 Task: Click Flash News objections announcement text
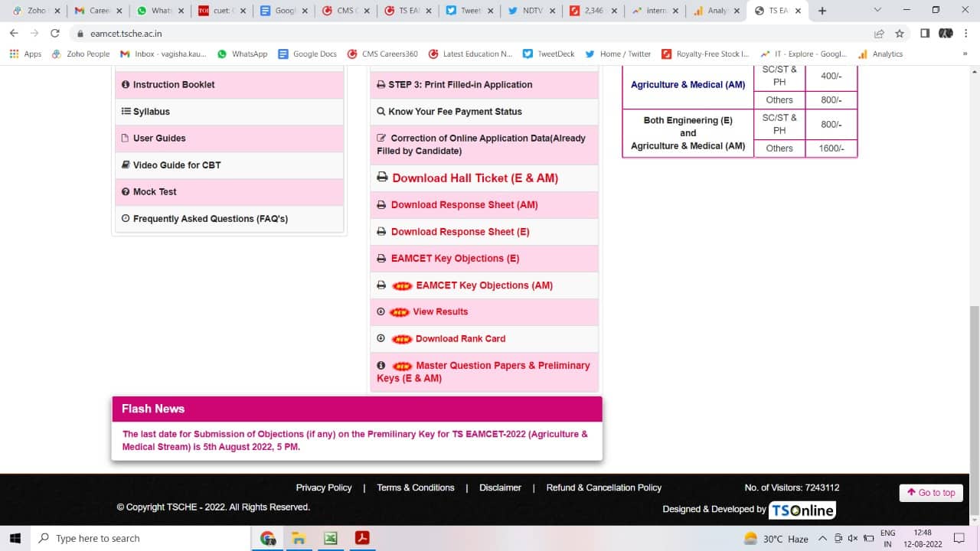click(355, 440)
